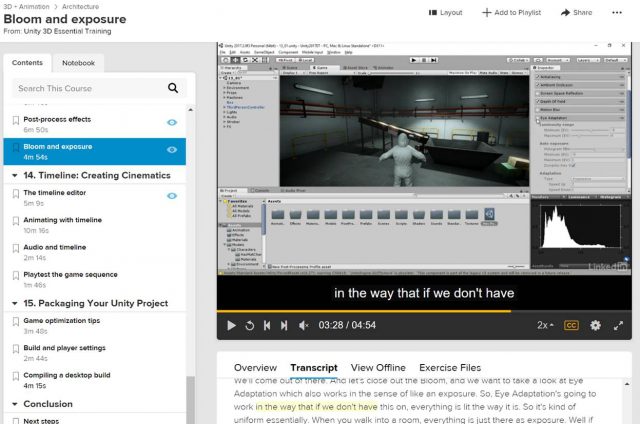Screen dimensions: 640x424
Task: Collapse section 15 Packaging Your Unity Project
Action: click(x=15, y=303)
